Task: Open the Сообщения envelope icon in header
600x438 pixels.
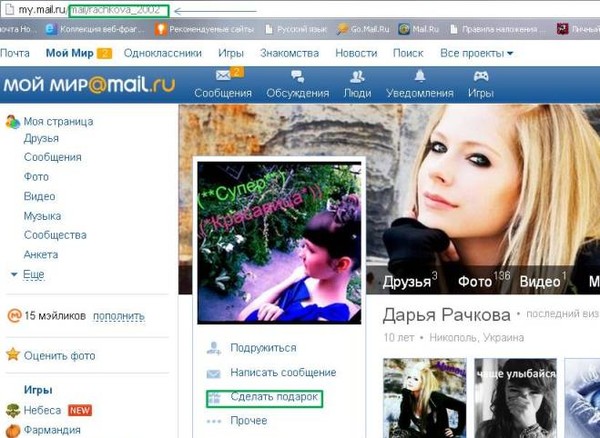Action: (223, 75)
